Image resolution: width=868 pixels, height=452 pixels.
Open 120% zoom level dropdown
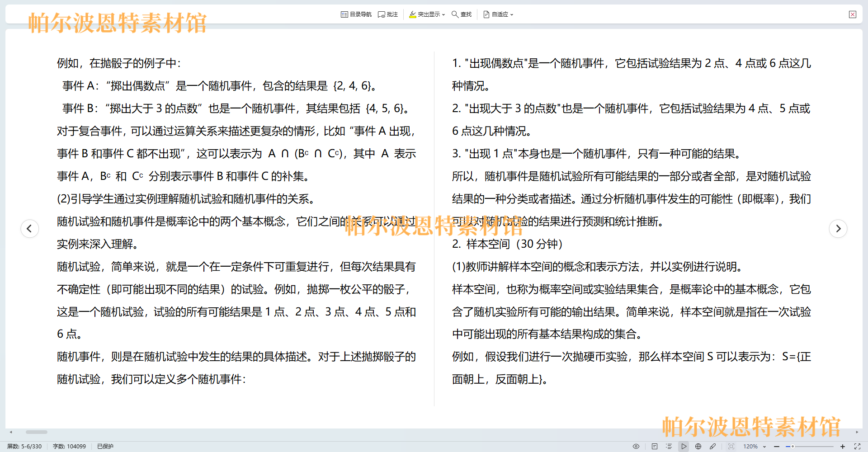755,447
